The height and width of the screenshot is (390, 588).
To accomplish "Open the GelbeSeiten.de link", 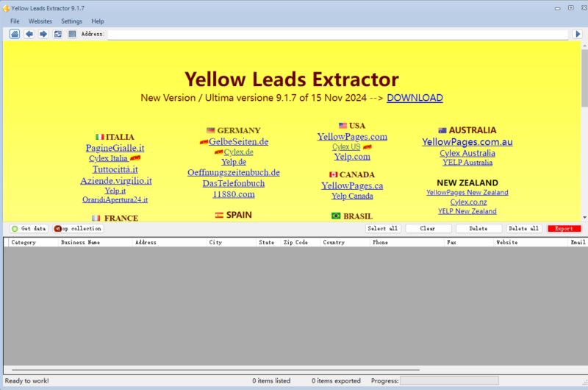I will pyautogui.click(x=238, y=141).
